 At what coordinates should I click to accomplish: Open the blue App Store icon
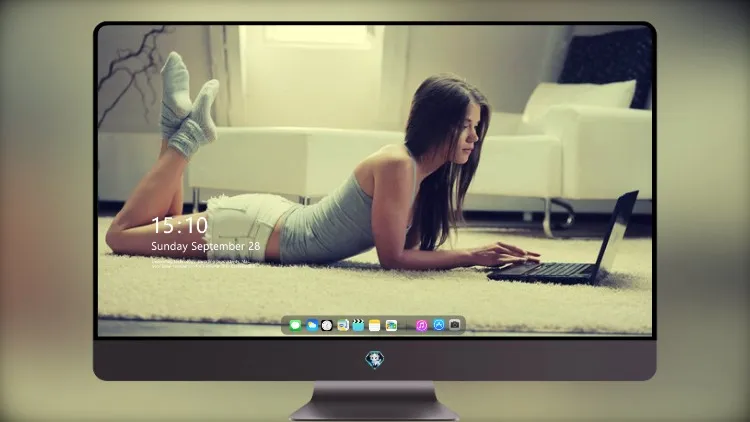coord(439,325)
